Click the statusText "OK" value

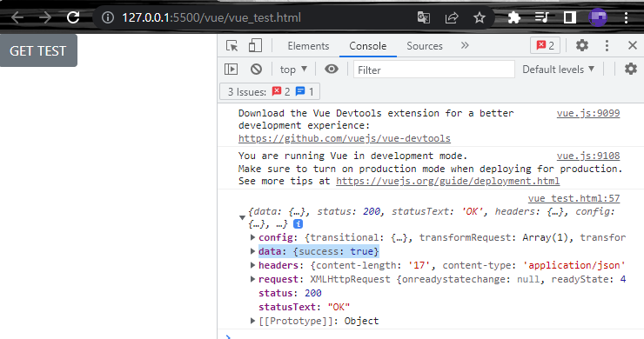coord(339,307)
